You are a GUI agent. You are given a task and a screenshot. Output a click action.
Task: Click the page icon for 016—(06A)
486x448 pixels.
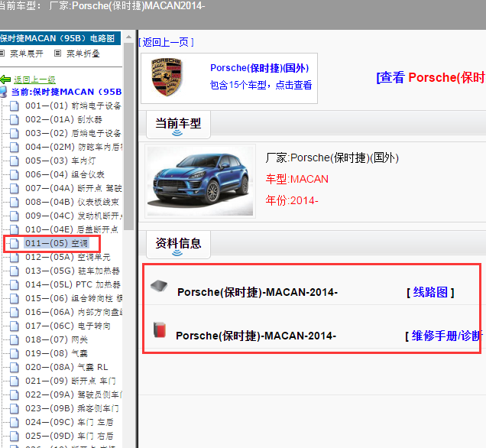(x=15, y=312)
